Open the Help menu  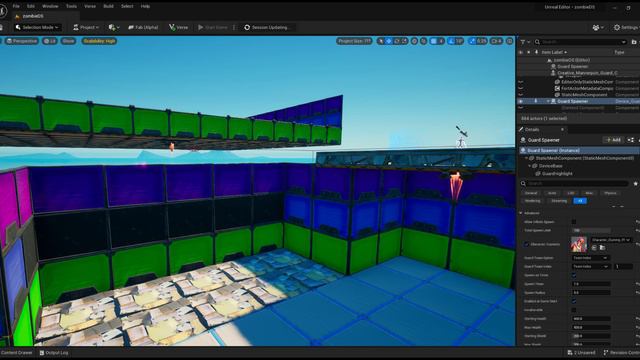click(145, 6)
